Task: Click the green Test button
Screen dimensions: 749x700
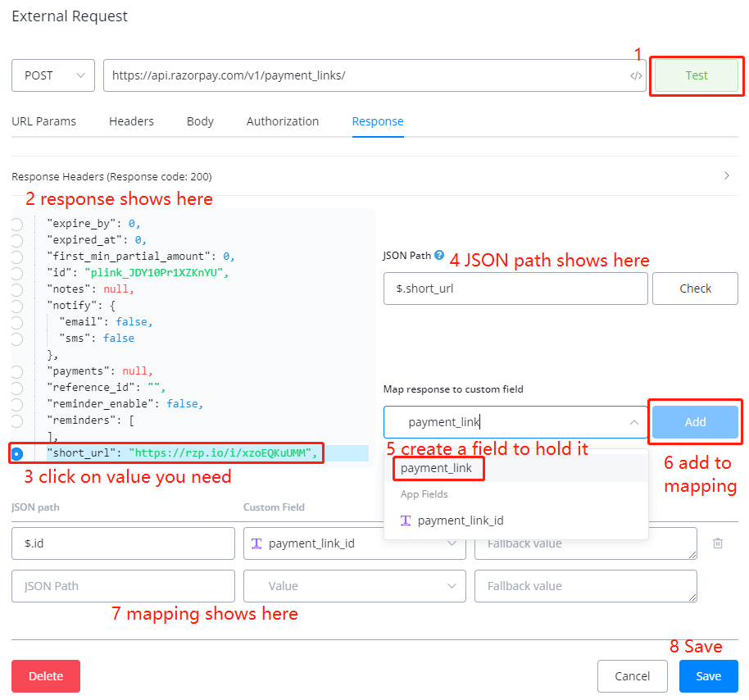Action: point(697,75)
